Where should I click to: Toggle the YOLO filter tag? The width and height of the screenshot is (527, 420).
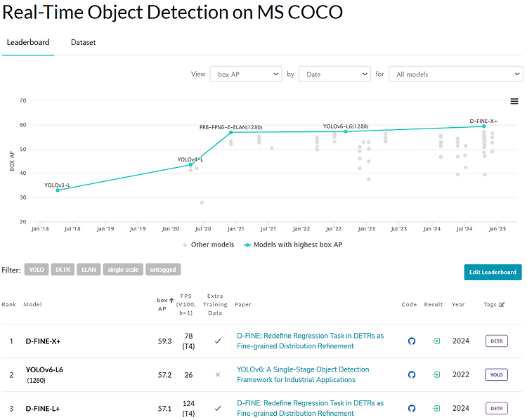37,270
